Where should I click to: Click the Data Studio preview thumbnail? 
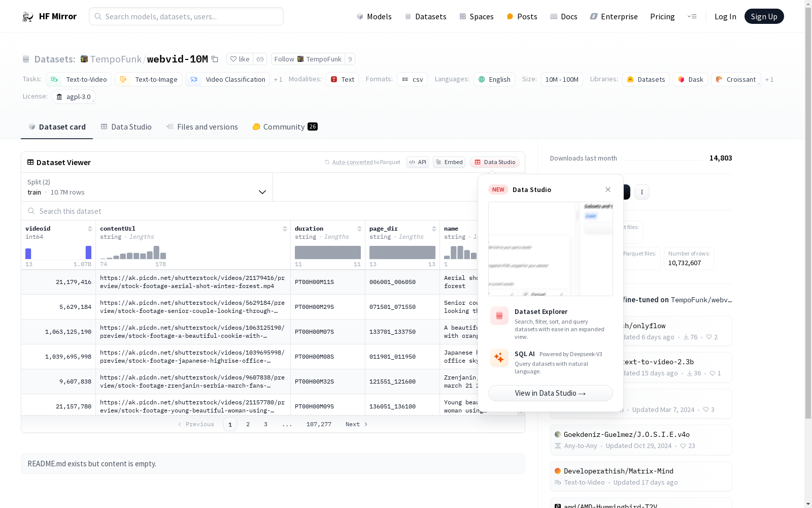coord(550,249)
